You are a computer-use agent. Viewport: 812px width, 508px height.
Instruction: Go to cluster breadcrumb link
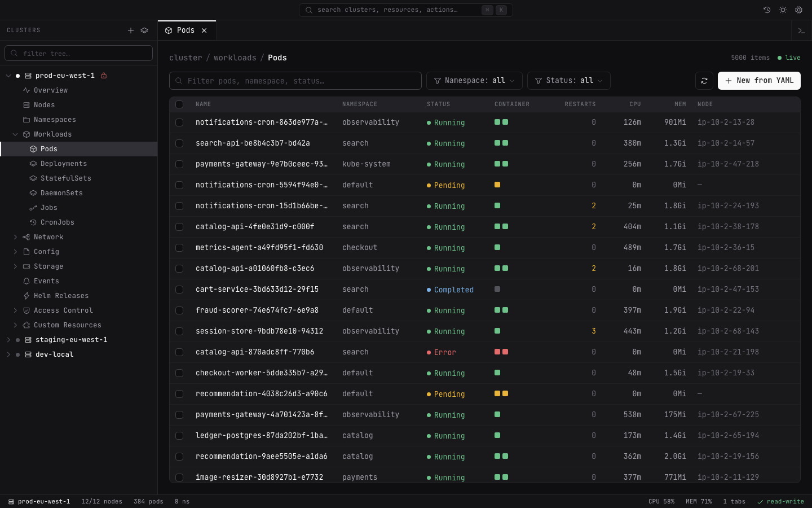point(186,58)
